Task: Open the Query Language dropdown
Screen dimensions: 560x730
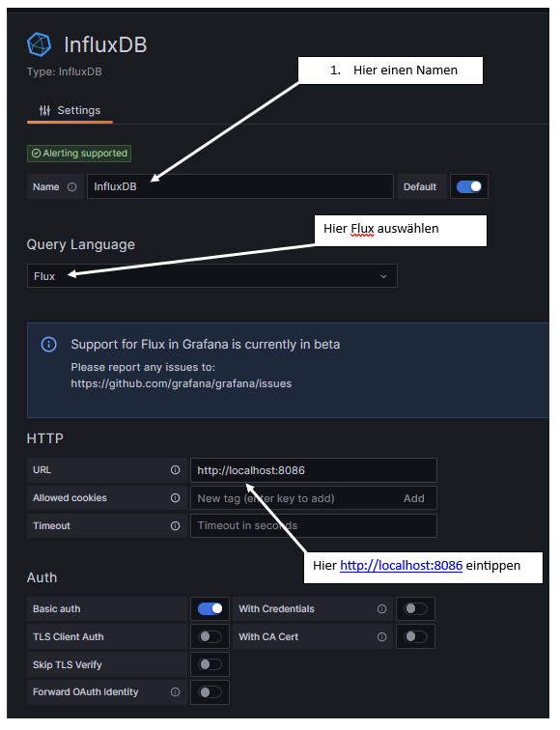Action: coord(212,276)
